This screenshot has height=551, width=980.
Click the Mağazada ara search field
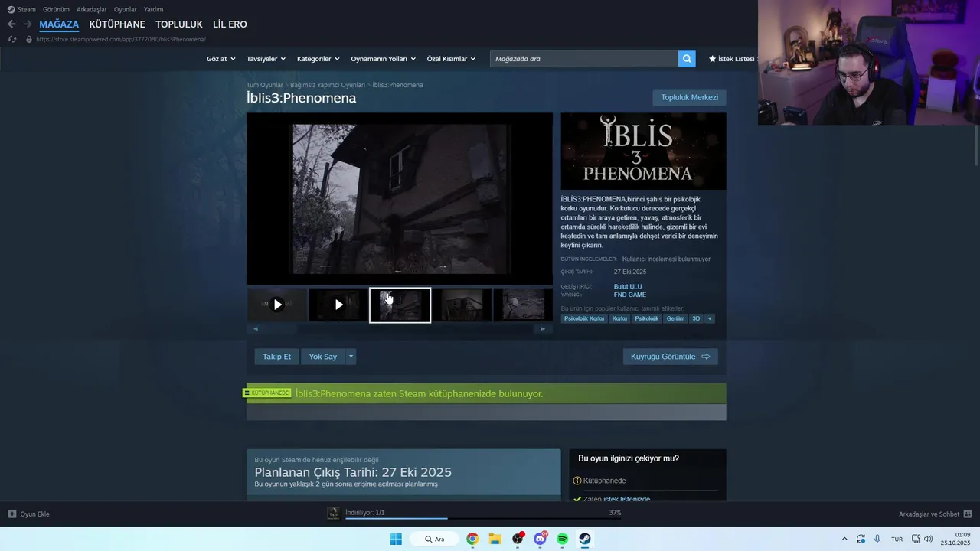click(x=583, y=59)
